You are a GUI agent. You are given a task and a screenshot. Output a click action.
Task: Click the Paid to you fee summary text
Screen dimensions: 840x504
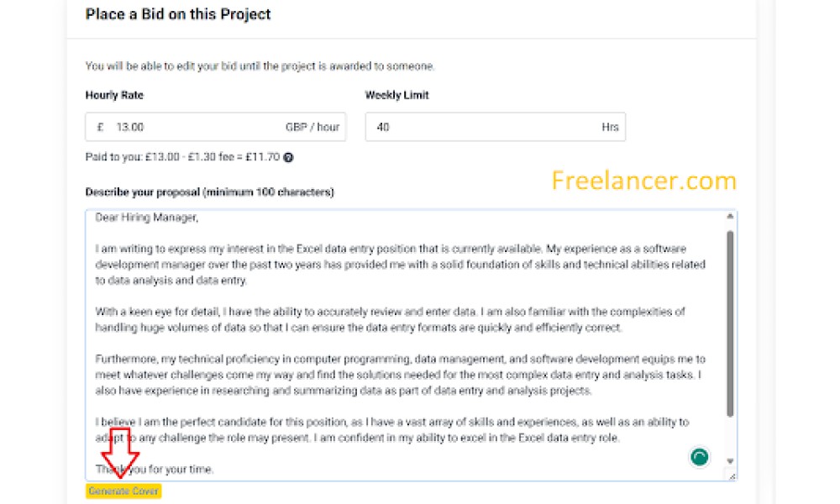182,157
